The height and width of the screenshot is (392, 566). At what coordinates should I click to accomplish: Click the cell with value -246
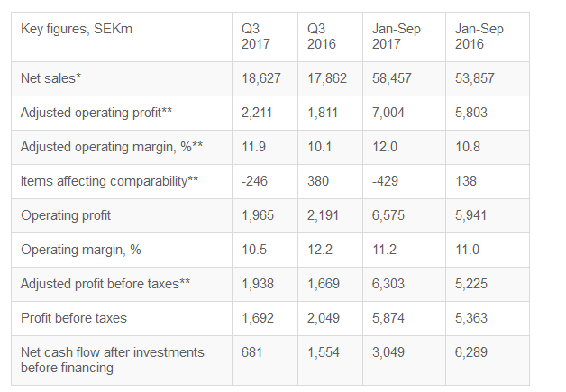(256, 181)
